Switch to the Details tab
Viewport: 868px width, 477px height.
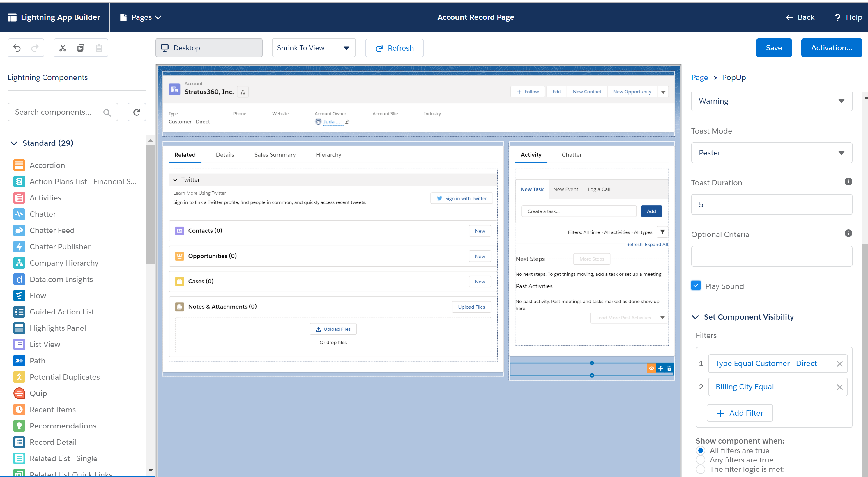click(225, 154)
